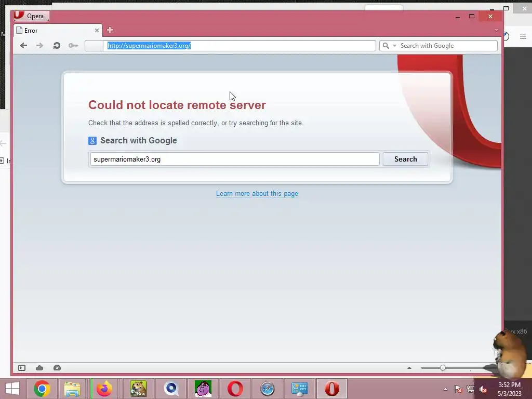Open the purple cartoon character taskbar app

pos(203,389)
